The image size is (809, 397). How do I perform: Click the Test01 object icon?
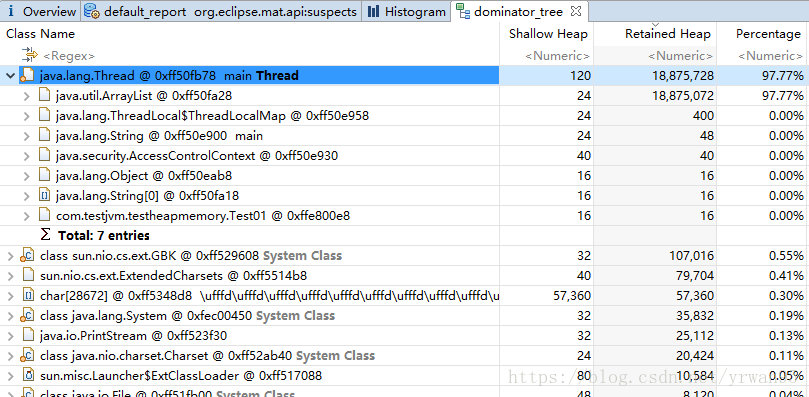tap(45, 215)
